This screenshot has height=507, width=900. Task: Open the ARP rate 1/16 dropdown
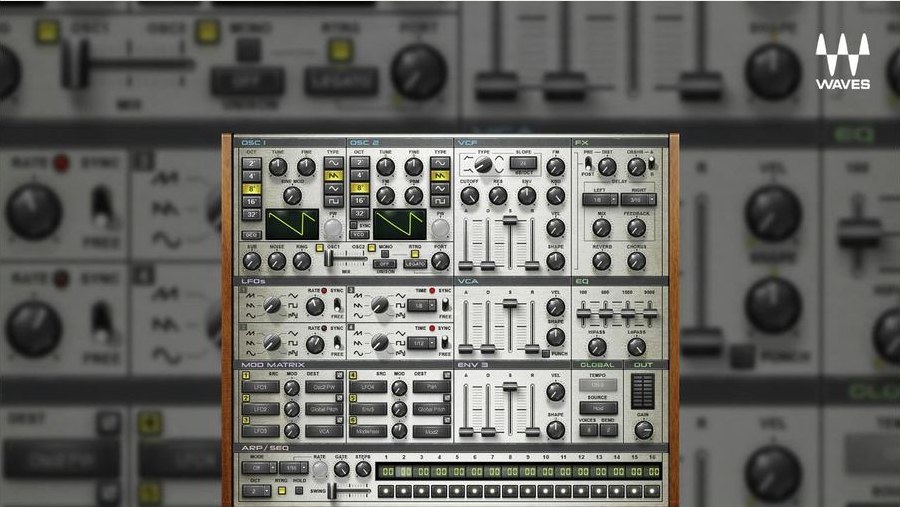click(x=294, y=469)
